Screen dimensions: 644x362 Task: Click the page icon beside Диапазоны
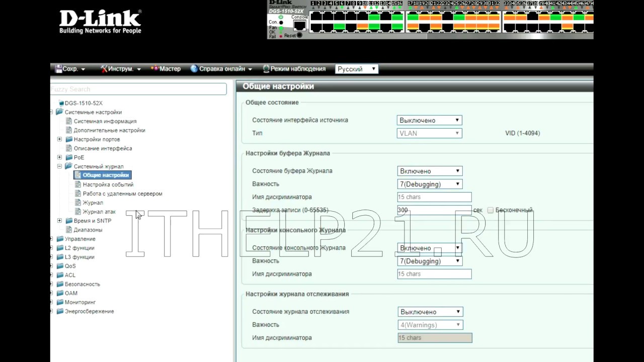point(69,230)
